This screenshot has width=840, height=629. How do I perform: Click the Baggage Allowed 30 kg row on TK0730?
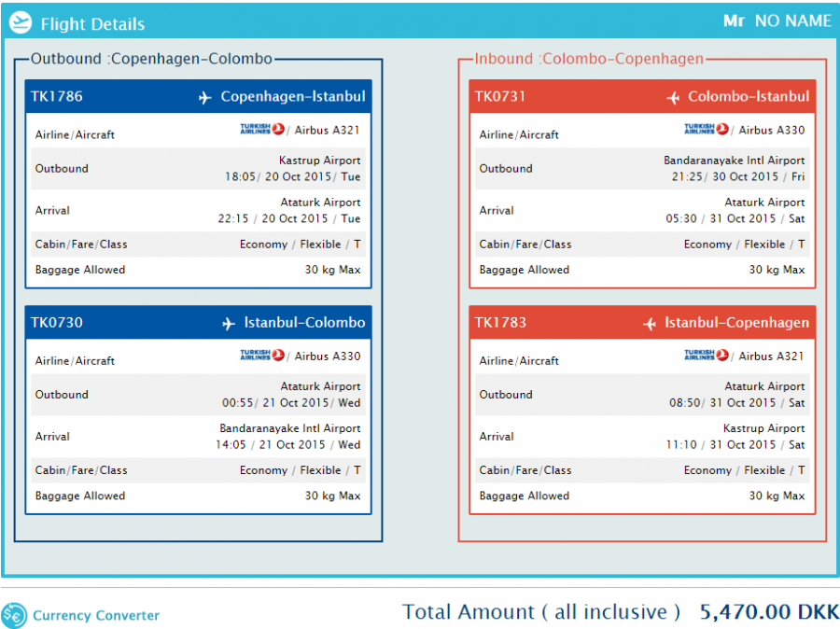coord(197,496)
